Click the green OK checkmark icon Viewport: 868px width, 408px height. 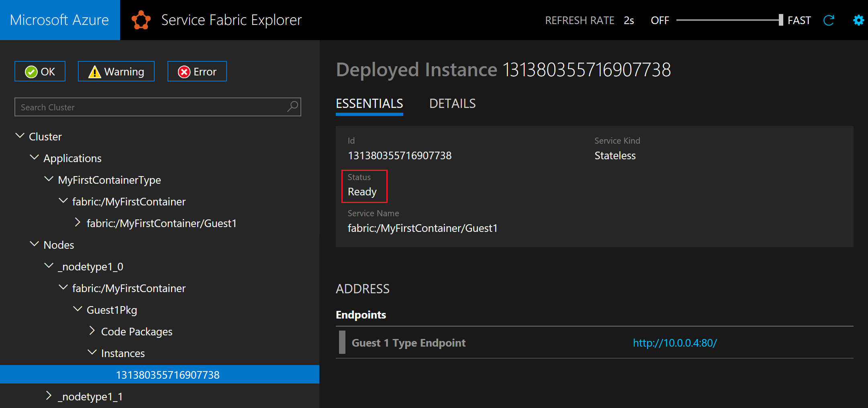(x=31, y=72)
